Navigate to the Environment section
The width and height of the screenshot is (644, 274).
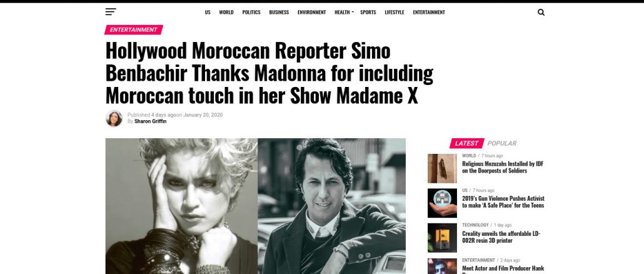311,13
